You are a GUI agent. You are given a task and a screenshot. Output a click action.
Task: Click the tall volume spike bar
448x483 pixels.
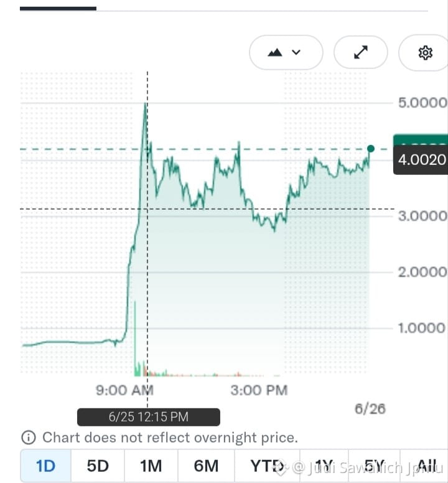135,338
